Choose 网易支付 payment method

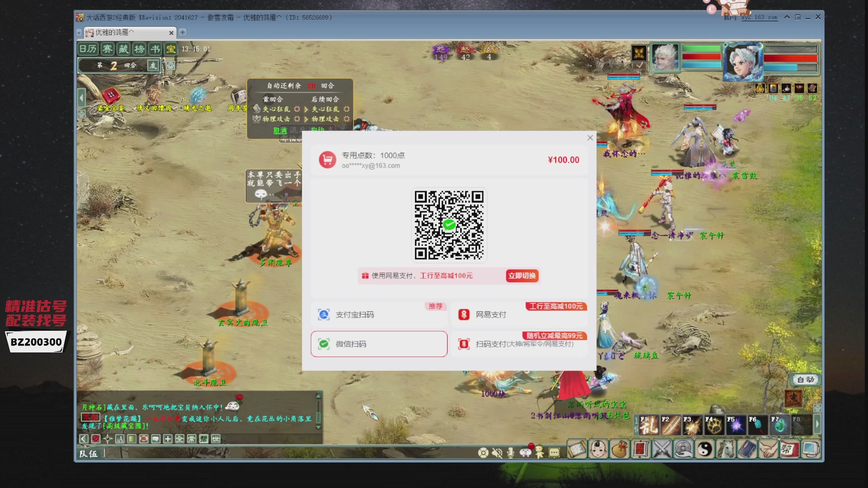point(519,314)
